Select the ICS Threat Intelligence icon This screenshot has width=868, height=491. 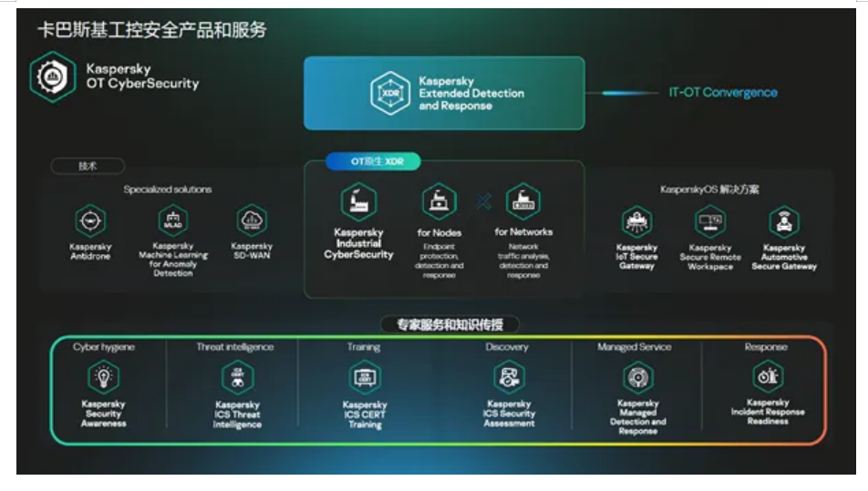point(237,377)
